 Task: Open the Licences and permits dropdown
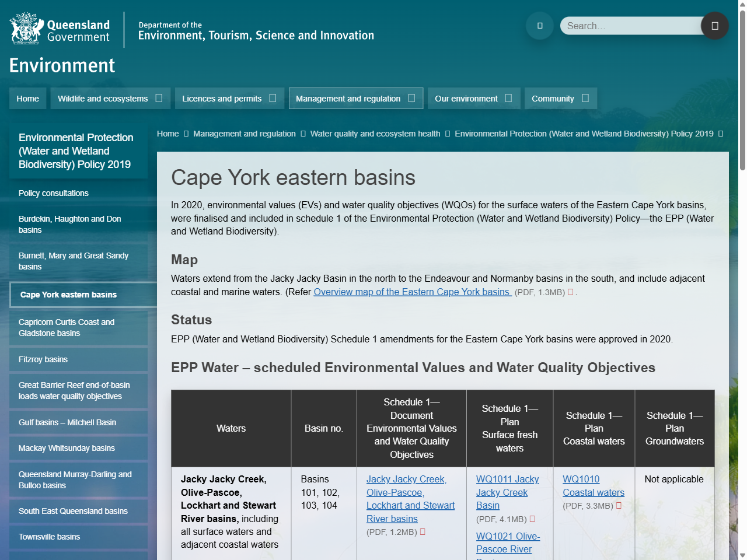click(273, 98)
